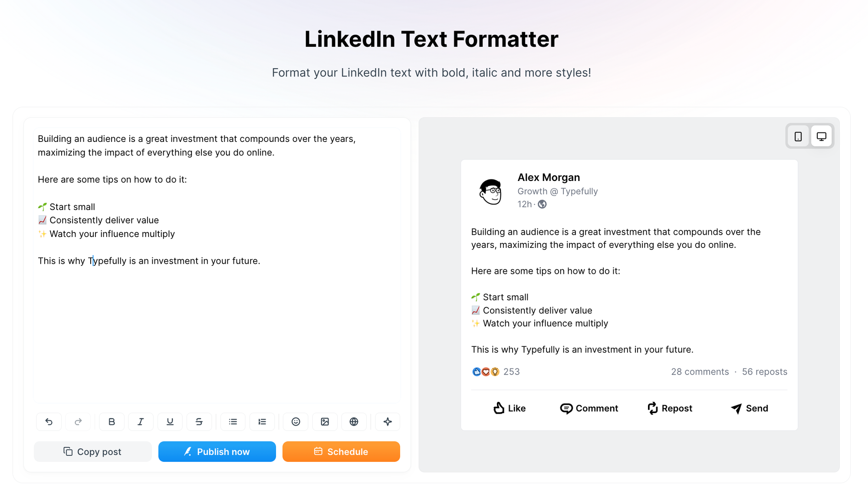
Task: Switch preview to mobile view
Action: [798, 136]
